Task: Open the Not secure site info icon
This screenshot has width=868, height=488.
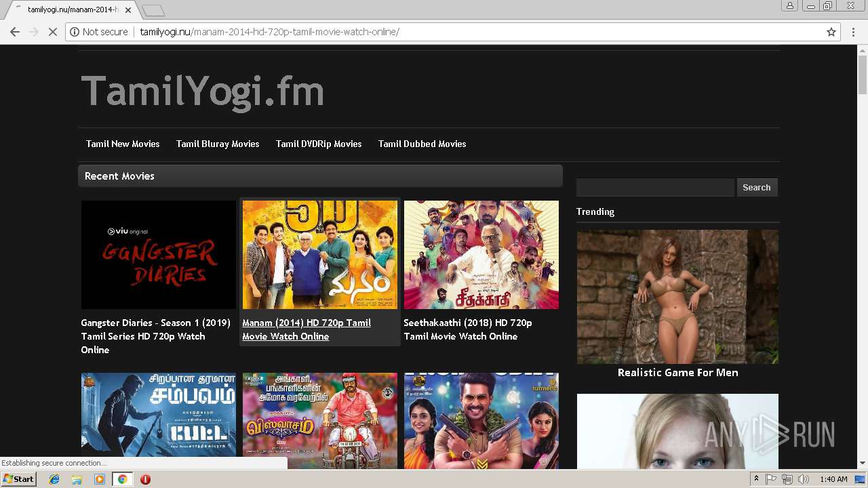Action: coord(75,32)
